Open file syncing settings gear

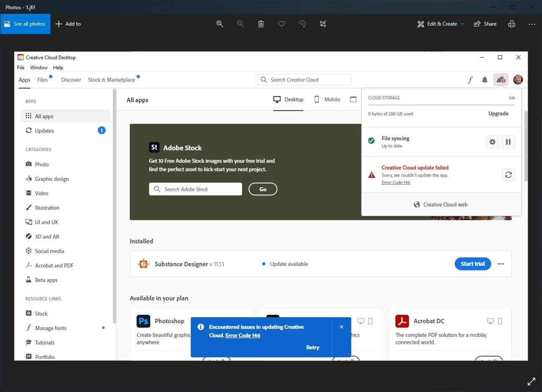[x=492, y=142]
